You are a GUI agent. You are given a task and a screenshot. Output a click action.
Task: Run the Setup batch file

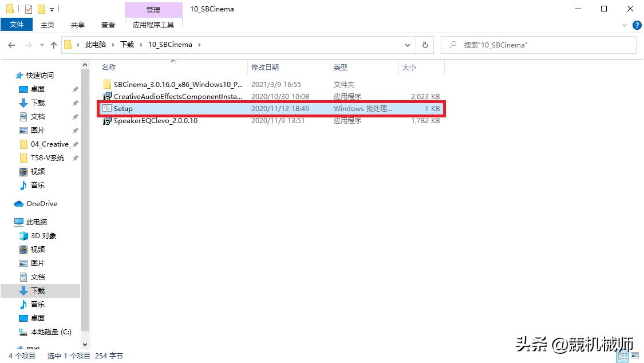pyautogui.click(x=123, y=108)
